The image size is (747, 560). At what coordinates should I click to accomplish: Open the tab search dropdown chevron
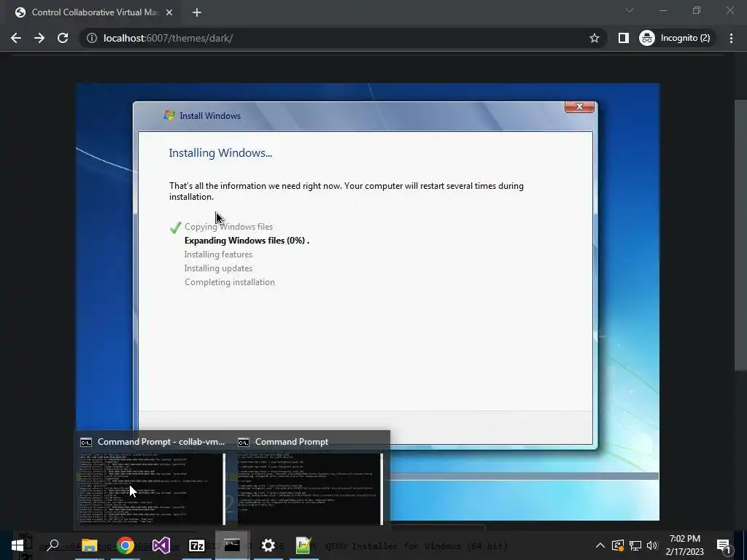[630, 10]
